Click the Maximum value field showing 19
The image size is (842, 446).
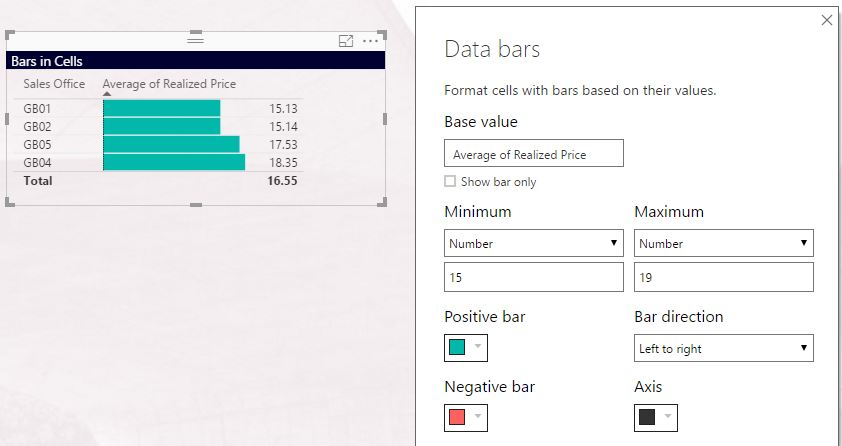[723, 277]
